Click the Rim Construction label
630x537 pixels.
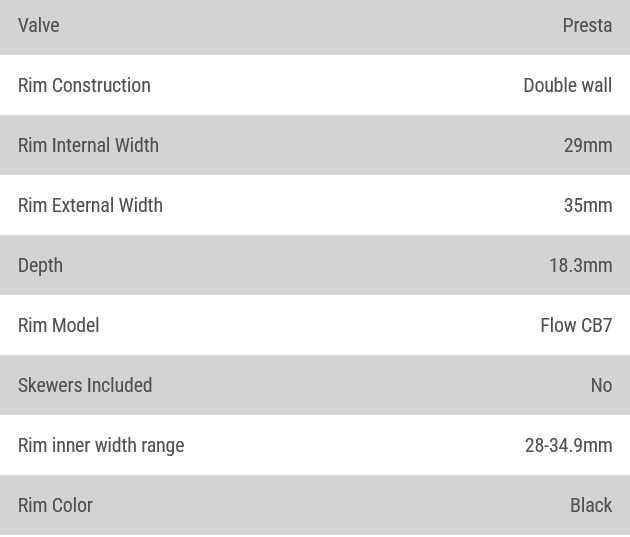84,86
